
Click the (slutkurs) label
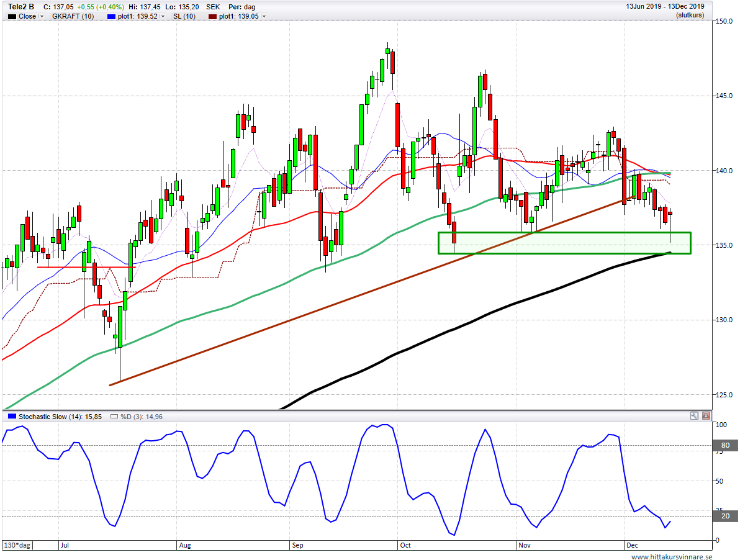[690, 15]
